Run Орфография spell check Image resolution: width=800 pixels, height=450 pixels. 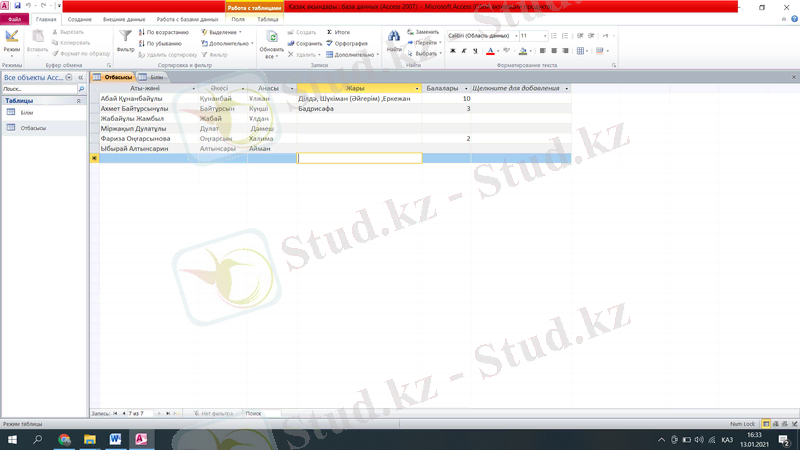(x=347, y=43)
